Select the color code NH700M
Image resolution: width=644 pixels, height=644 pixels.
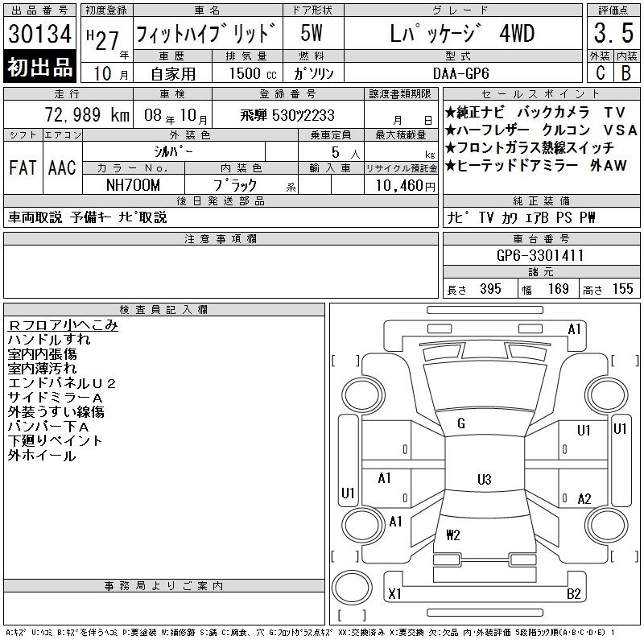134,184
